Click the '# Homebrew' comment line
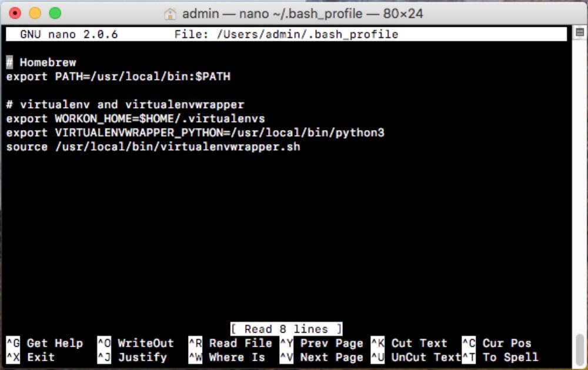The image size is (588, 370). pos(41,62)
